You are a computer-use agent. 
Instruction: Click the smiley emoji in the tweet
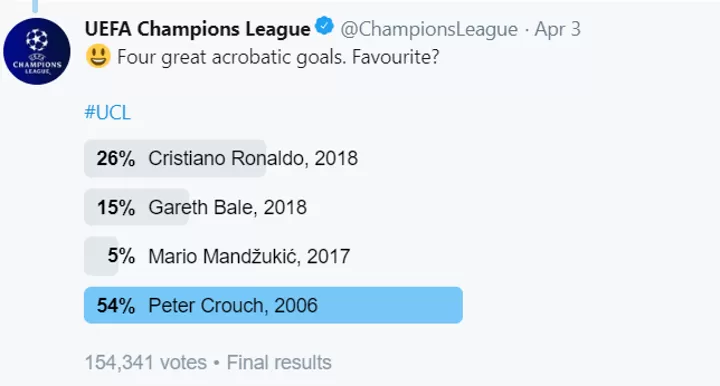point(98,56)
